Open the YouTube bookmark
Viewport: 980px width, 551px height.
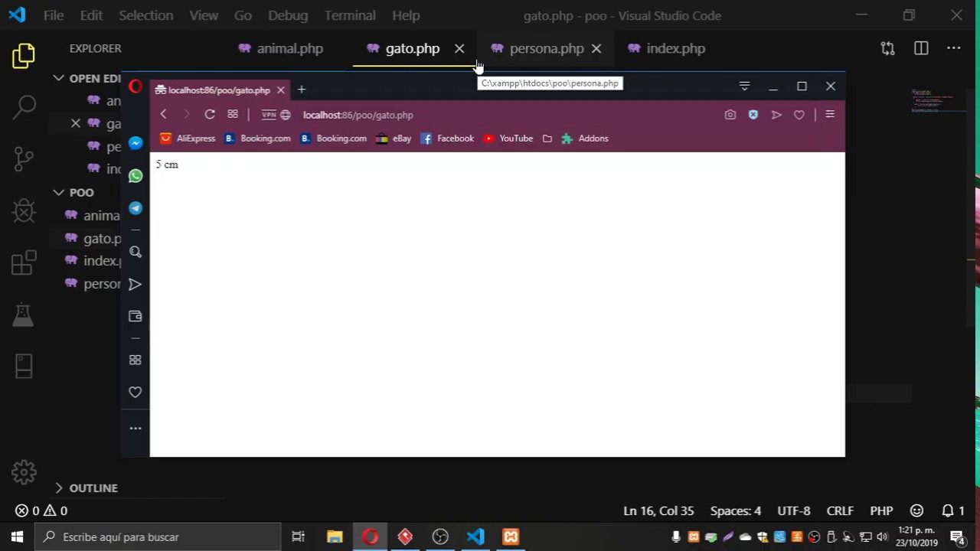pyautogui.click(x=508, y=139)
